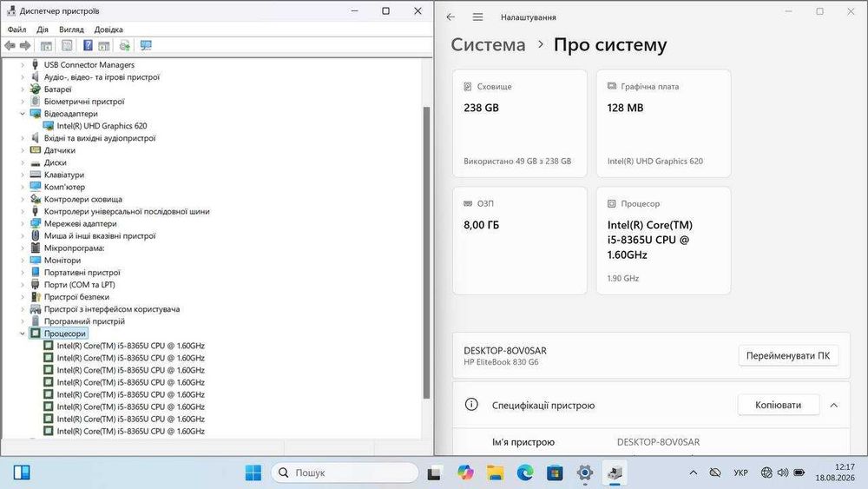Open the ОЗП memory card
868x489 pixels.
point(519,241)
